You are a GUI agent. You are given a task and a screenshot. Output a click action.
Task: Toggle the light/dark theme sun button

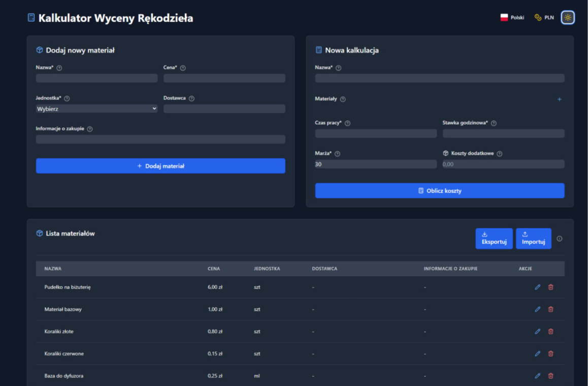pyautogui.click(x=568, y=18)
